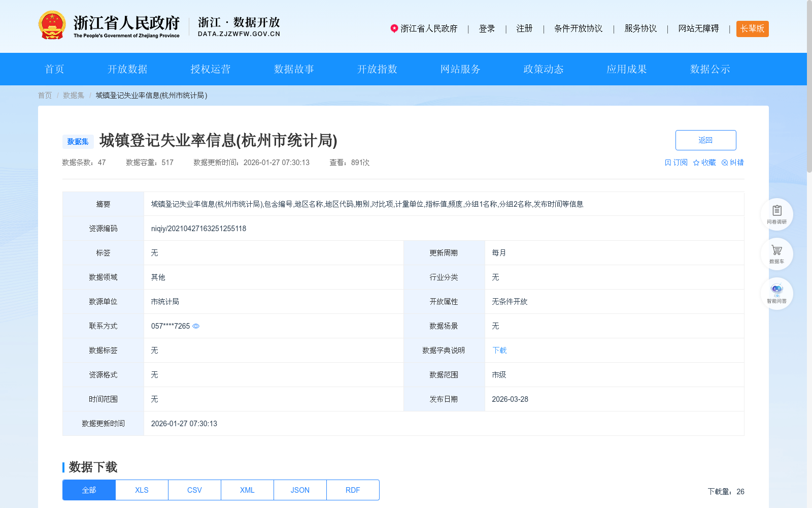This screenshot has width=812, height=508.
Task: Click the 市统计局 data source value
Action: pyautogui.click(x=165, y=302)
